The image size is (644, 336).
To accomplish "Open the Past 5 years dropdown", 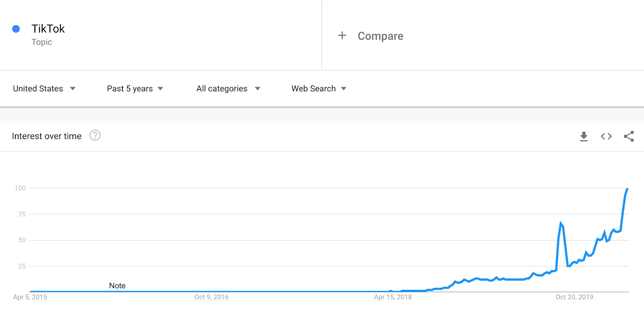I will (x=135, y=88).
